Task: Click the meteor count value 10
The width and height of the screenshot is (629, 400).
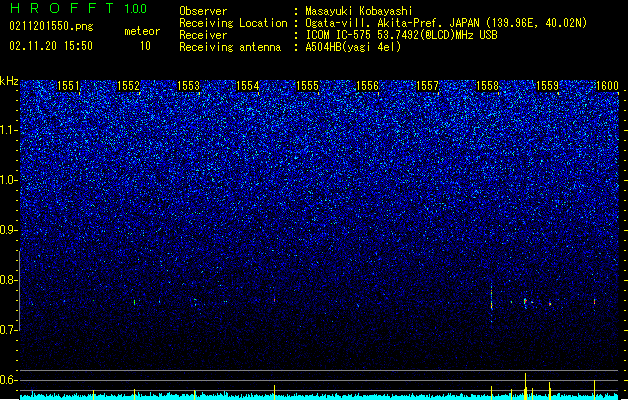Action: 145,46
